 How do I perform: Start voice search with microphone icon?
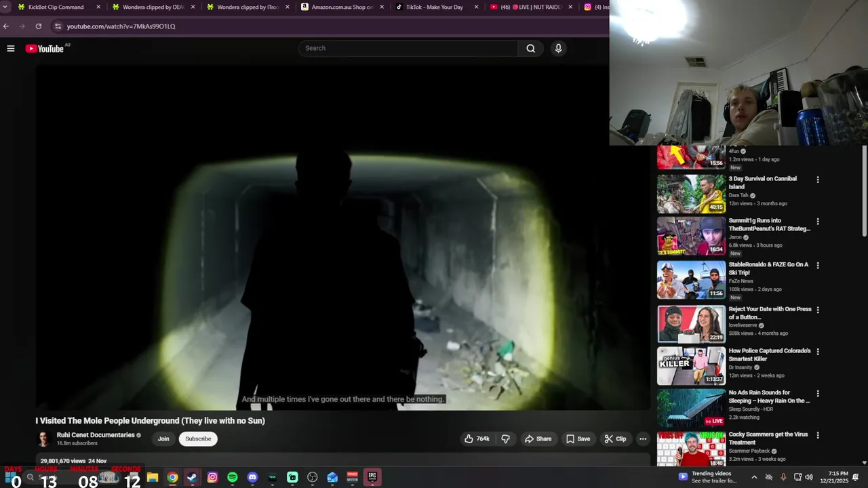coord(558,48)
